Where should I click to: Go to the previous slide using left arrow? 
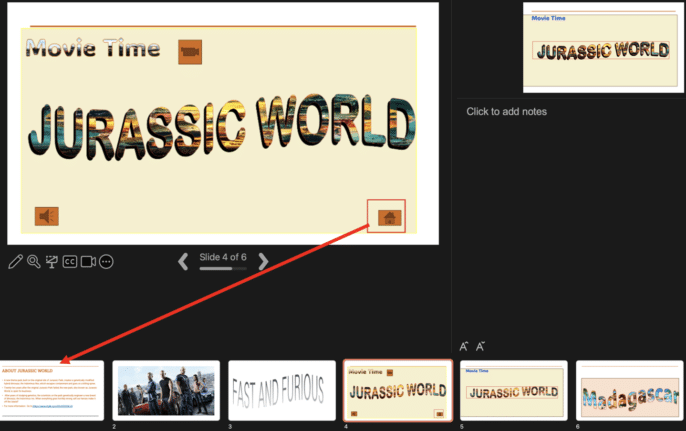pos(183,261)
